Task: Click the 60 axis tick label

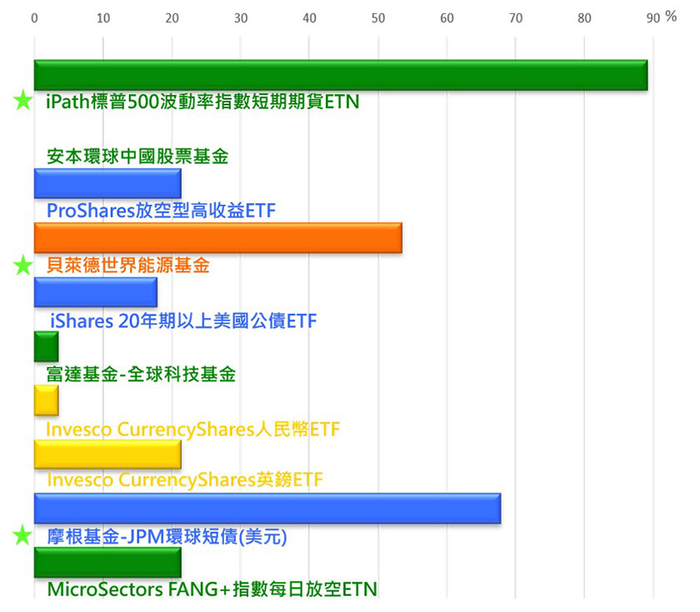Action: tap(447, 18)
